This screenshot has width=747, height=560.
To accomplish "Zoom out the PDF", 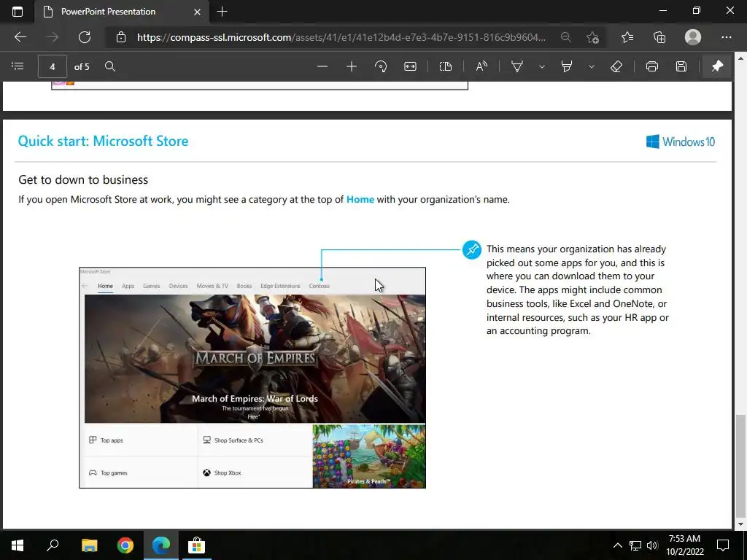I will click(x=322, y=66).
